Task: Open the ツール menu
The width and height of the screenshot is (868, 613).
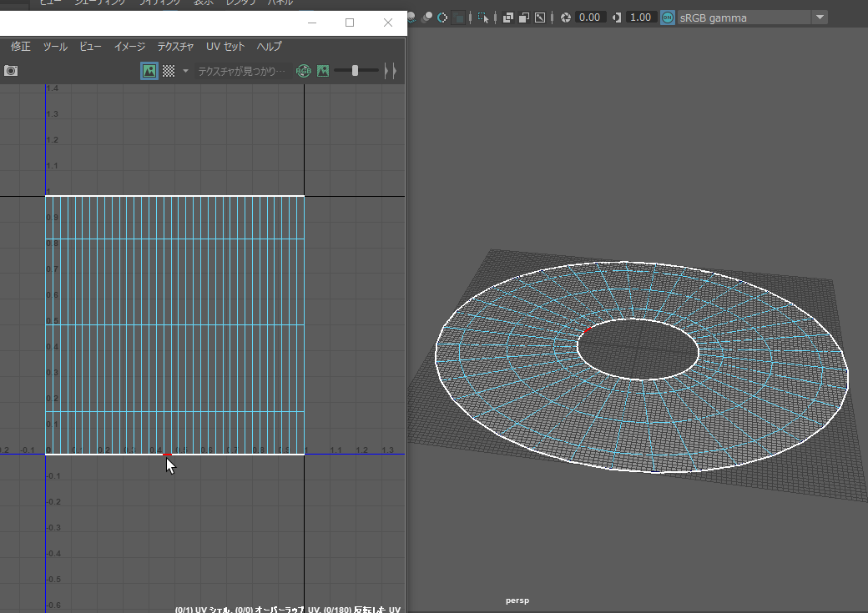Action: pyautogui.click(x=55, y=47)
